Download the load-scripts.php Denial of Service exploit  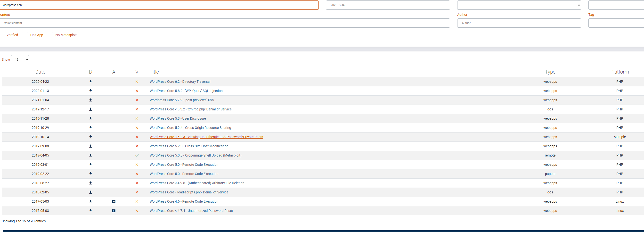tap(90, 192)
